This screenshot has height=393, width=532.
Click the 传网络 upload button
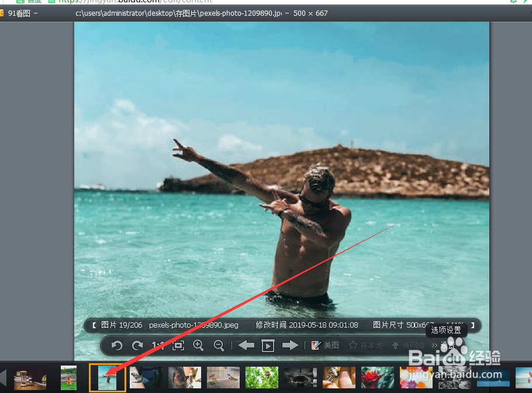pos(408,345)
